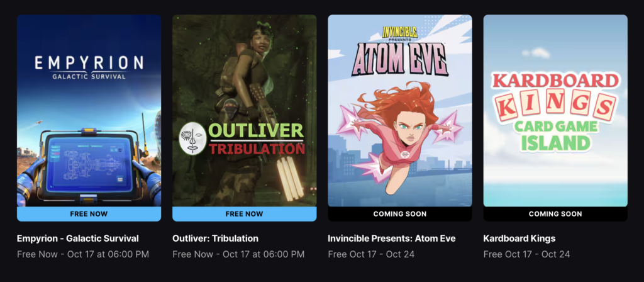The height and width of the screenshot is (282, 644).
Task: Click COMING SOON banner under Kardboard Kings
Action: (x=555, y=214)
